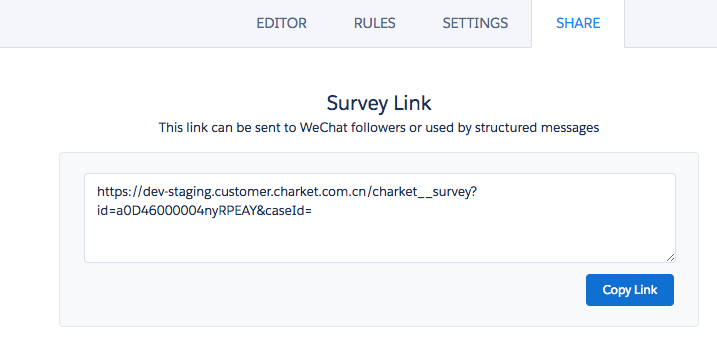Place cursor in the id=a0D46000004nyRPEAY line
717x364 pixels.
[x=204, y=211]
